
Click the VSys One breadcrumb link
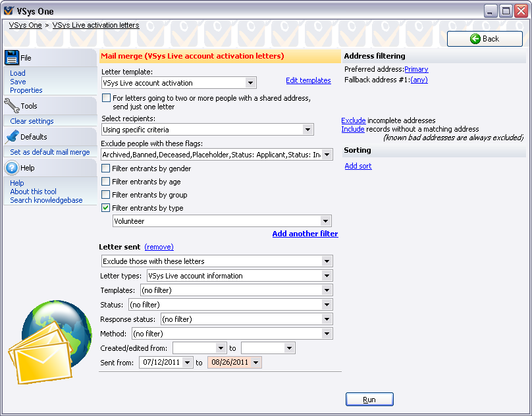[26, 25]
